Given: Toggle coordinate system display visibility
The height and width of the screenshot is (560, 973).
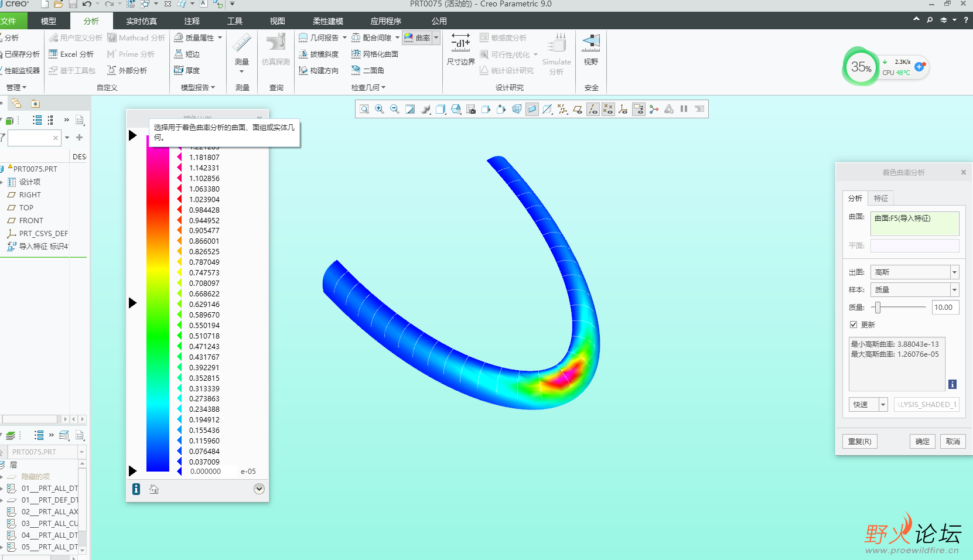Looking at the screenshot, I should click(x=623, y=109).
